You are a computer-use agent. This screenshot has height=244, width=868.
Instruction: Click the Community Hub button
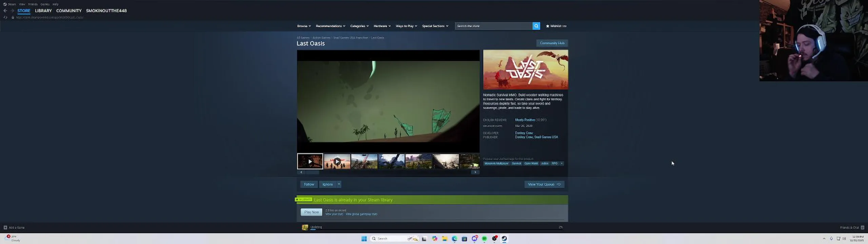pyautogui.click(x=552, y=43)
